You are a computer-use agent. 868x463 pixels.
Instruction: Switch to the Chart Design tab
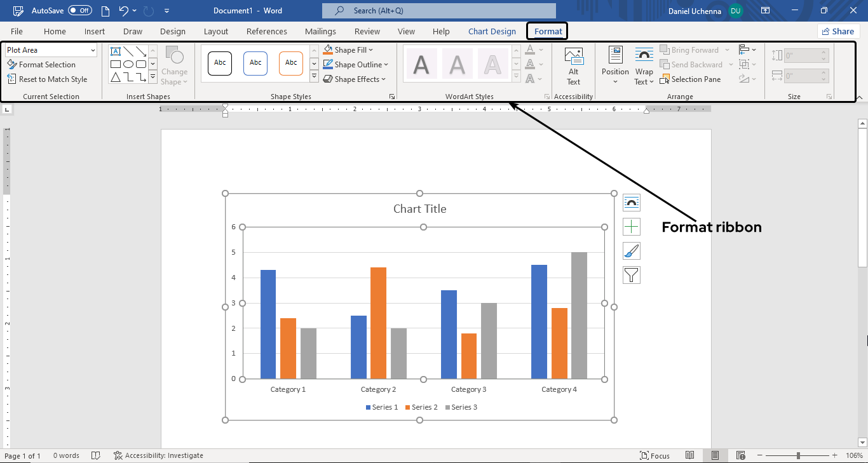point(492,30)
